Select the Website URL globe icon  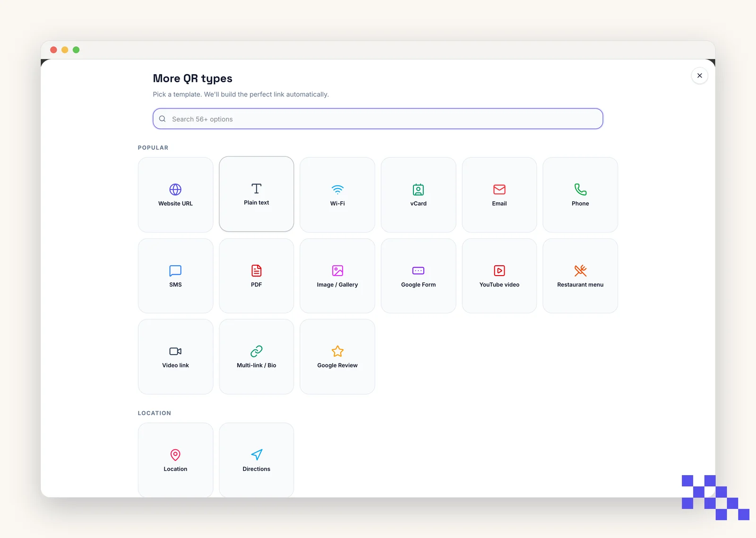175,190
